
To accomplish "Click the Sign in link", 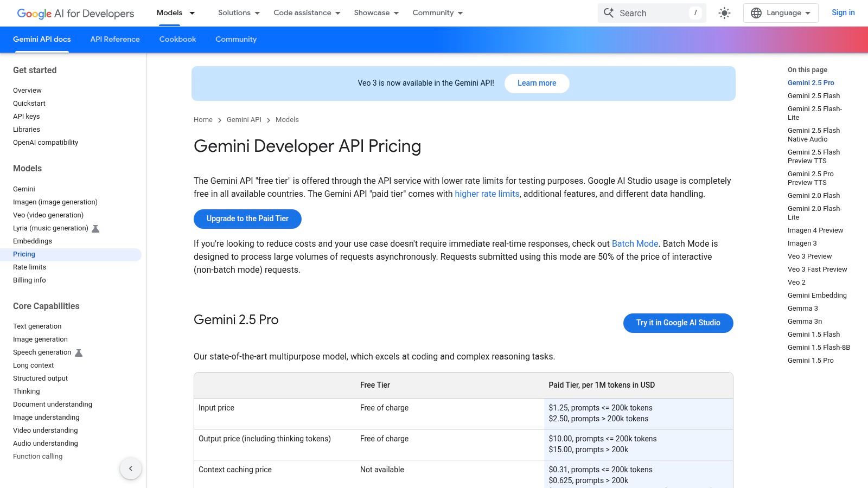I will click(x=843, y=12).
